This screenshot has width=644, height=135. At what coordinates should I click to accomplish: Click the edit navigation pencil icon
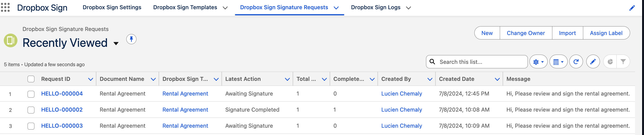click(x=632, y=8)
